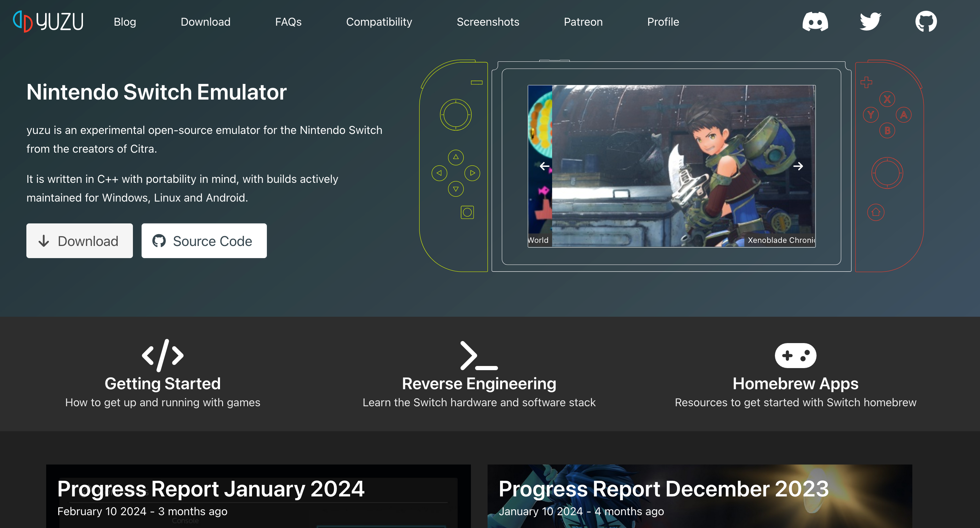Click the X button on the red Joy-Con
Image resolution: width=980 pixels, height=528 pixels.
[887, 99]
